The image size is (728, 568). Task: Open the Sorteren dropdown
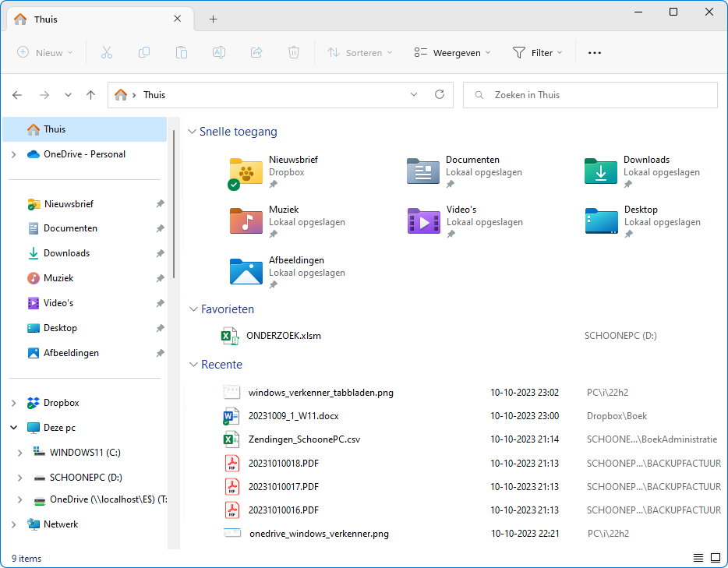(x=360, y=52)
